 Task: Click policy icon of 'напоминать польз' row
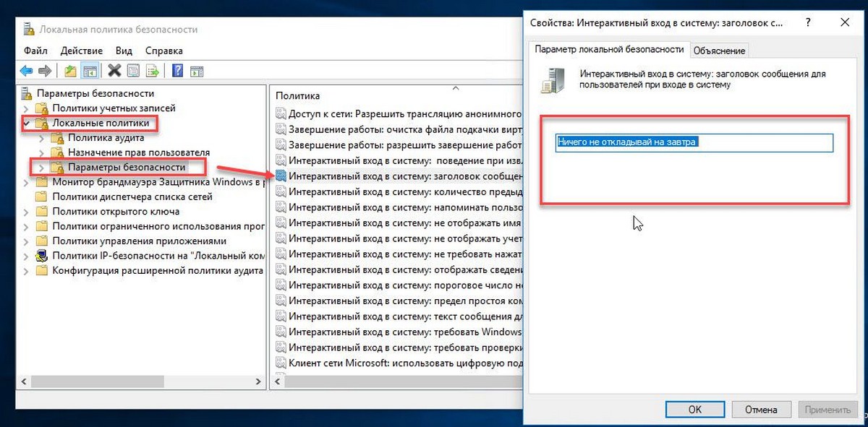coord(281,207)
